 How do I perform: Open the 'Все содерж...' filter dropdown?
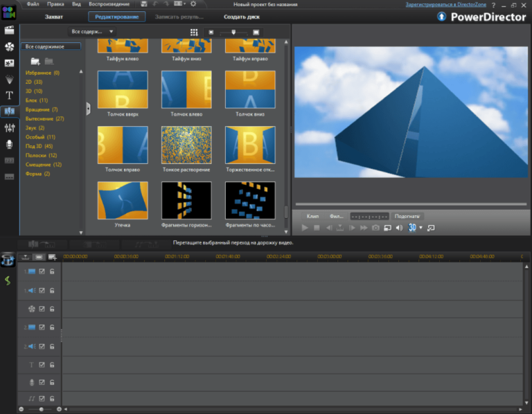click(92, 32)
